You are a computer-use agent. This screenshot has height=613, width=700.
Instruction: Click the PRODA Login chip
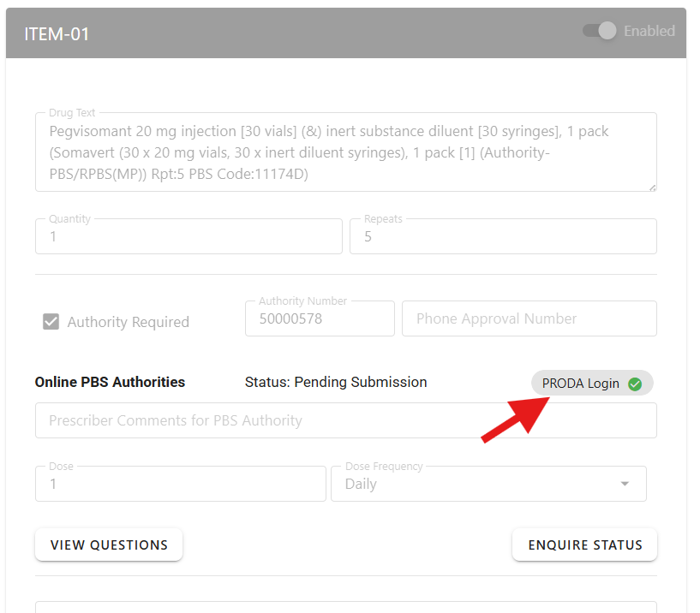tap(583, 384)
